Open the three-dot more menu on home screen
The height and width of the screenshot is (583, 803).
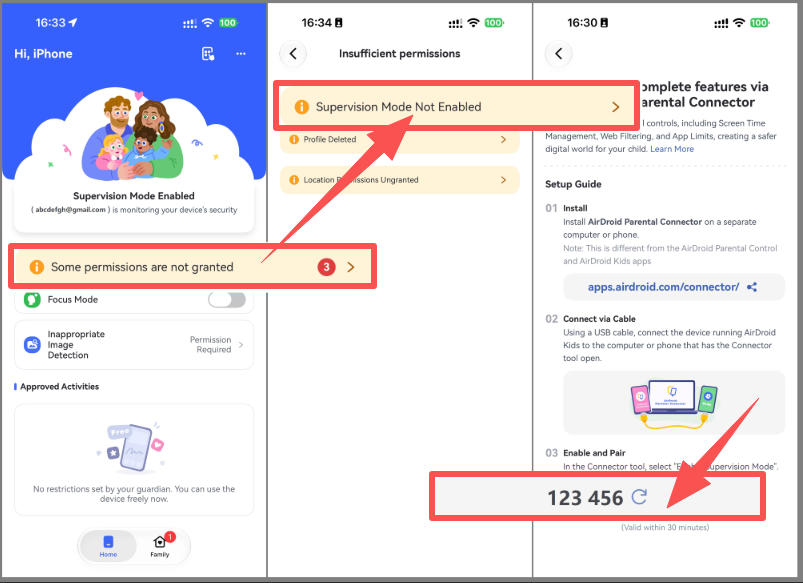click(241, 54)
